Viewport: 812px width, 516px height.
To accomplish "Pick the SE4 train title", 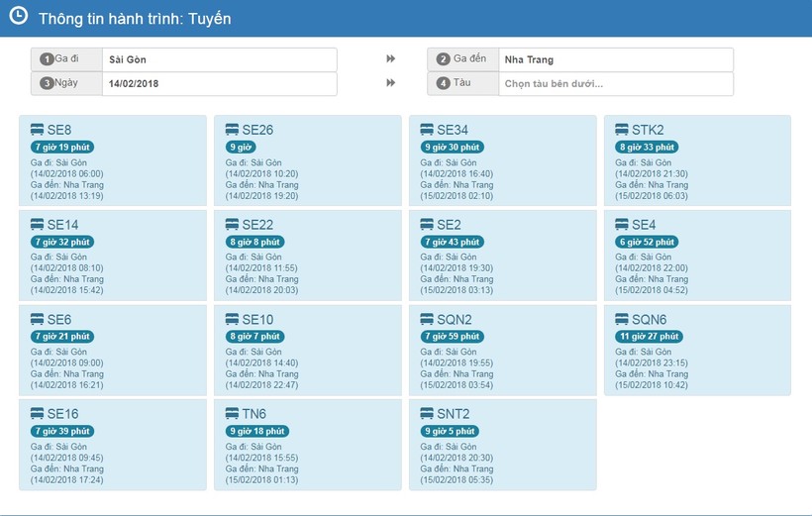I will [644, 225].
